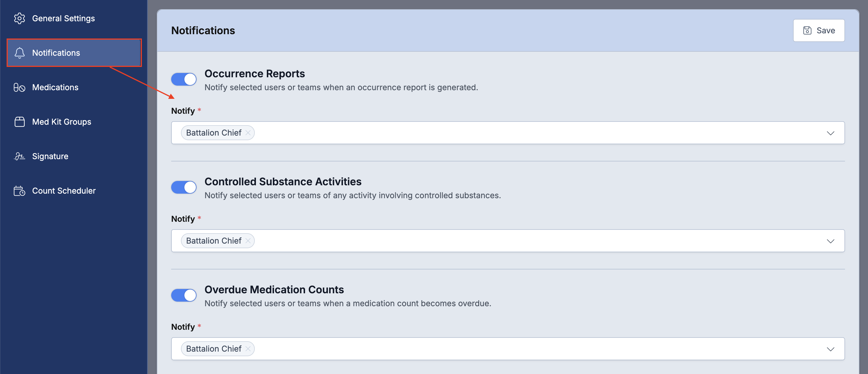This screenshot has width=868, height=374.
Task: Click the Med Kit Groups box icon
Action: click(x=20, y=122)
